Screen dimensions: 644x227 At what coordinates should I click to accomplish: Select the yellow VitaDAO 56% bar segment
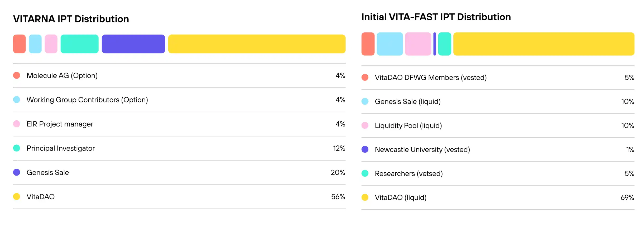[x=257, y=44]
